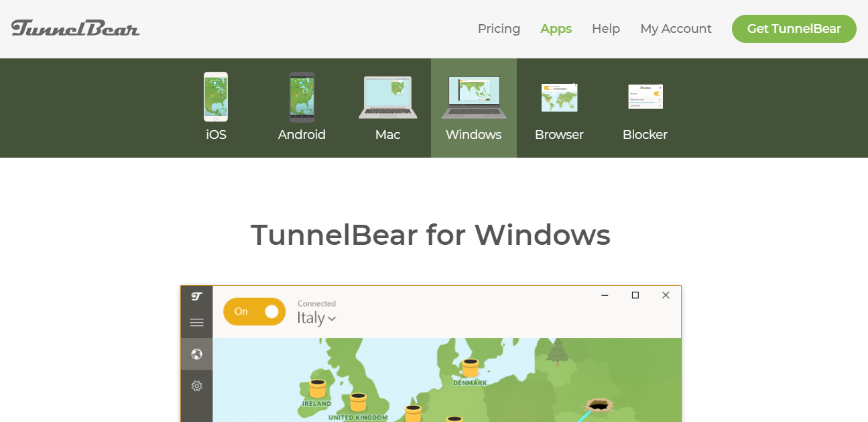Click the pine tree on map
Image resolution: width=868 pixels, height=422 pixels.
(x=557, y=352)
